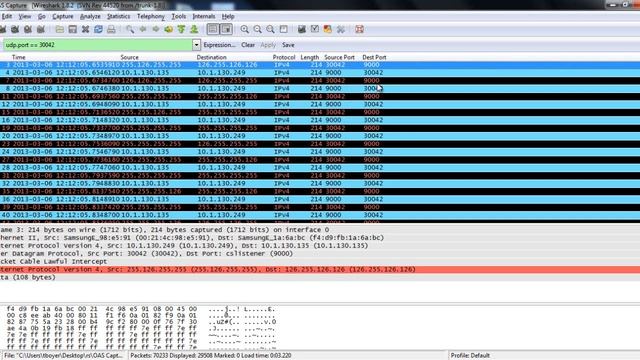Screen dimensions: 640x360
Task: Open the Tools menu
Action: [x=178, y=16]
